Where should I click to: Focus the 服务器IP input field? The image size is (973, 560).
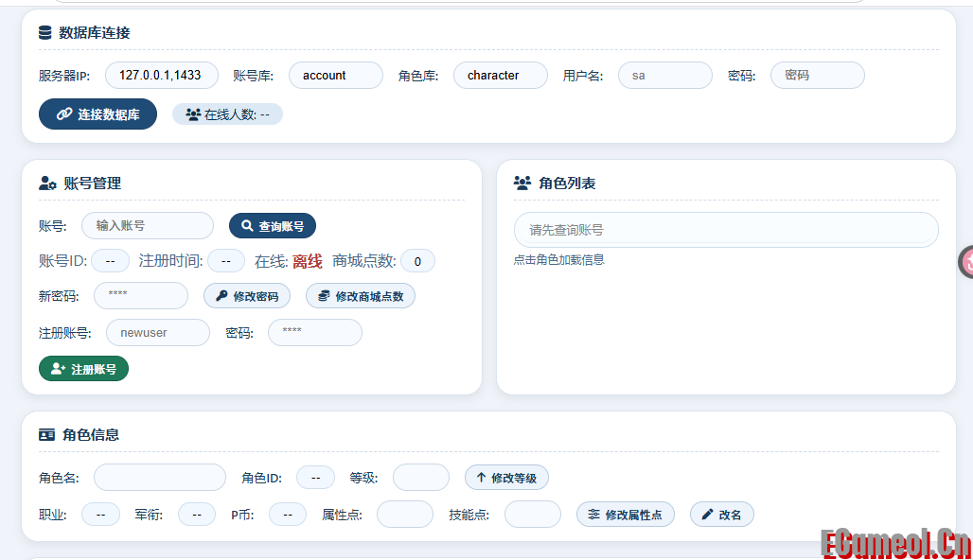[161, 75]
